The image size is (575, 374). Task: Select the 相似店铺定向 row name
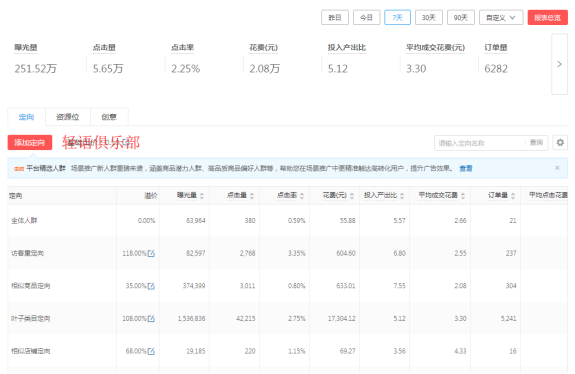coord(30,351)
